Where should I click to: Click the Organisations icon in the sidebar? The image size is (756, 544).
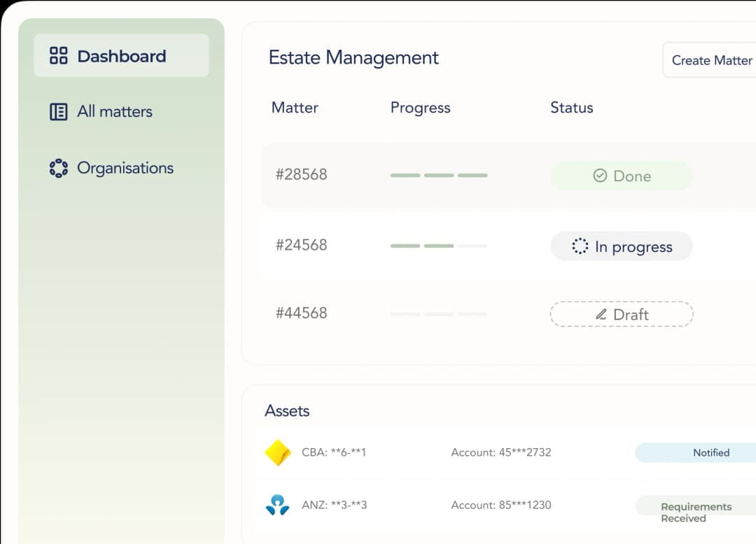click(59, 168)
